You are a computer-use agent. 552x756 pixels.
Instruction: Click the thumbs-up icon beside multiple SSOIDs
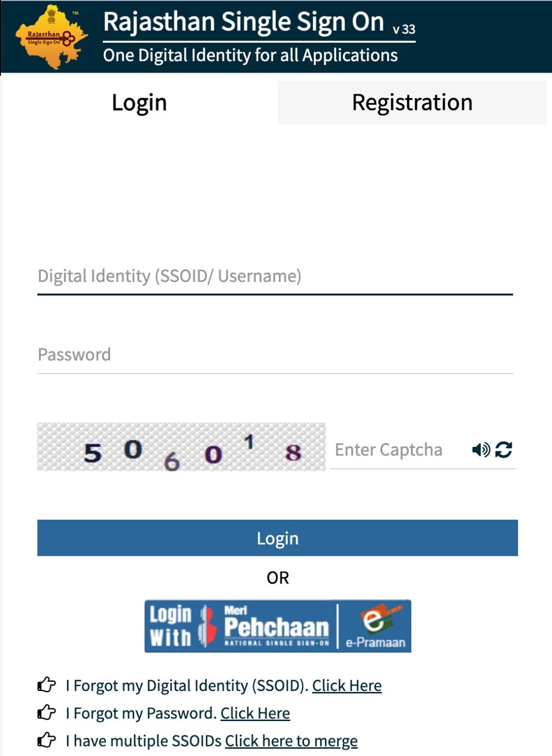click(46, 740)
